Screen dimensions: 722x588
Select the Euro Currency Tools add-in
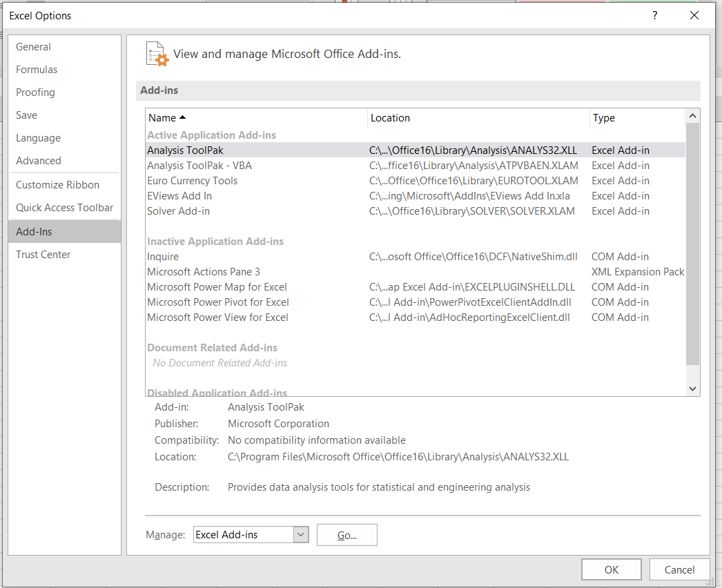pos(192,181)
